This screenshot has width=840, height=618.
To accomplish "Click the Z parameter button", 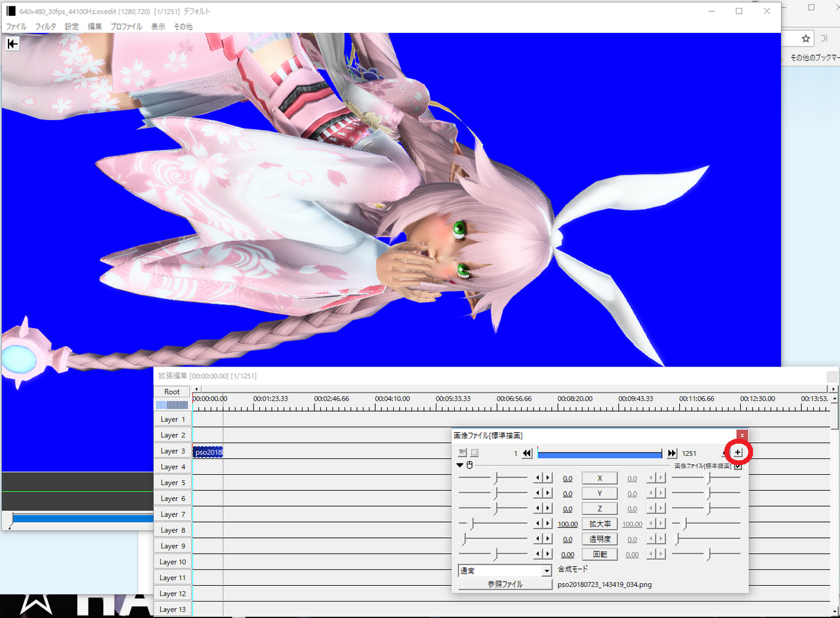I will tap(599, 508).
